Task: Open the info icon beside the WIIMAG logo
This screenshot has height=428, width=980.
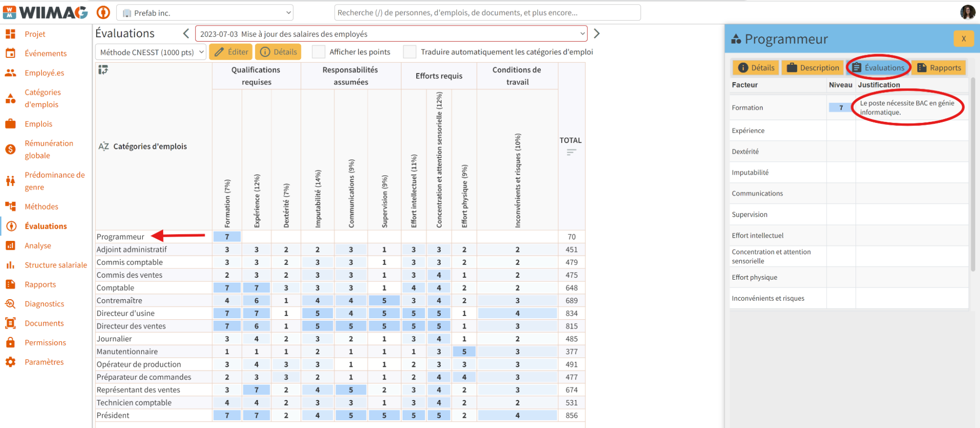Action: tap(103, 12)
